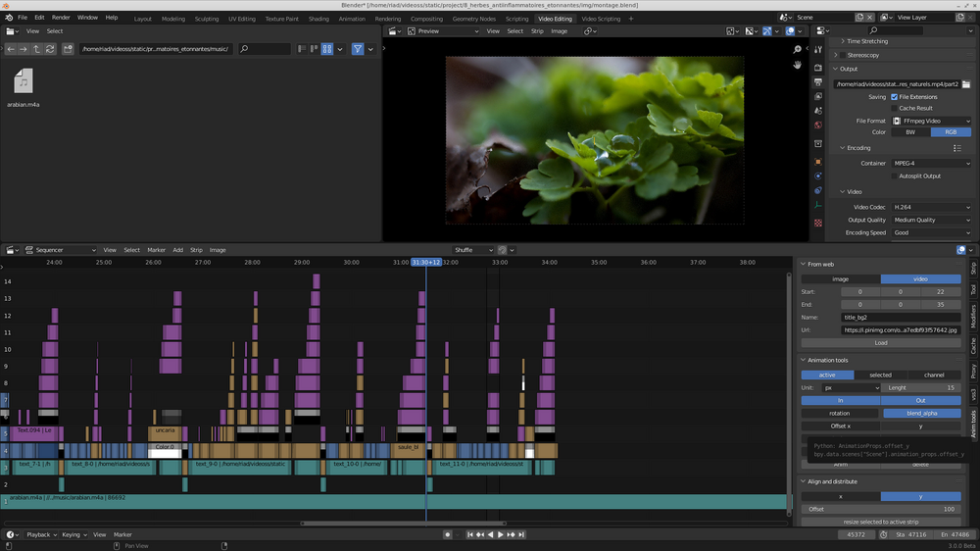Select the thumbnail display mode icon
The height and width of the screenshot is (551, 980).
tap(327, 49)
